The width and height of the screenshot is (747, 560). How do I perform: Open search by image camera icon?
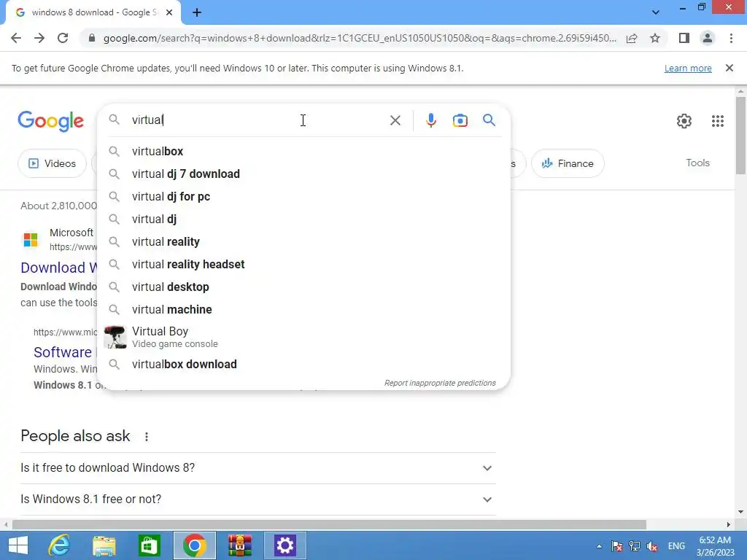point(460,120)
